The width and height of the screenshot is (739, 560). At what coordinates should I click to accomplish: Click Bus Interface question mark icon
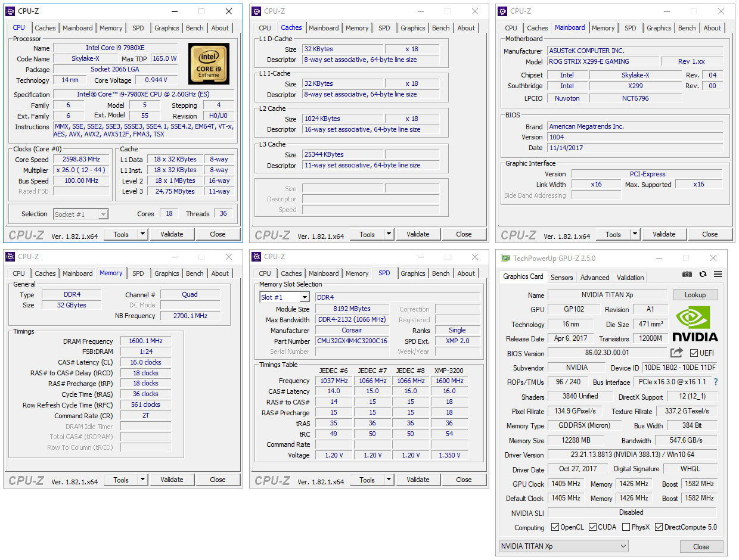(x=716, y=382)
